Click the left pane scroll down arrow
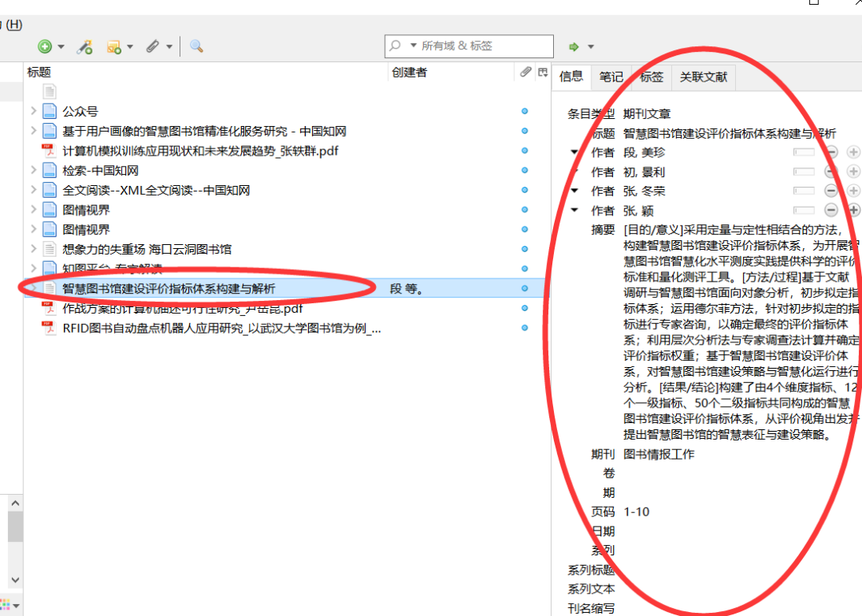The height and width of the screenshot is (616, 862). (x=15, y=580)
